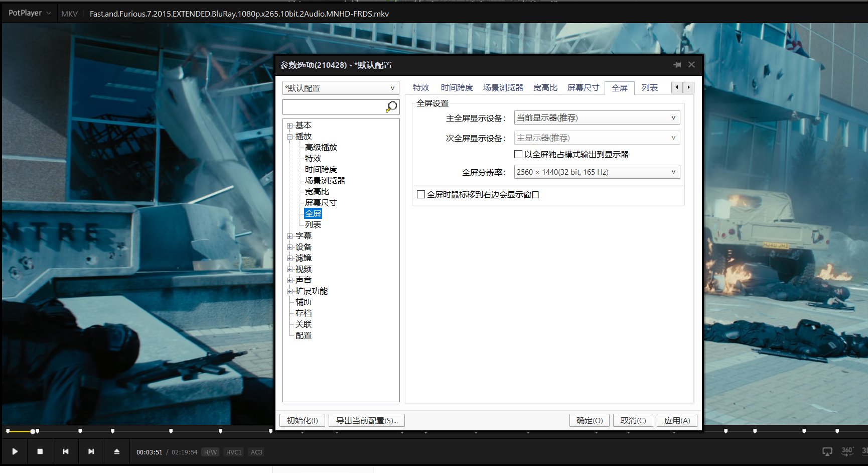The width and height of the screenshot is (868, 473).
Task: Click the elapsed time 00:03:51 display
Action: [150, 452]
